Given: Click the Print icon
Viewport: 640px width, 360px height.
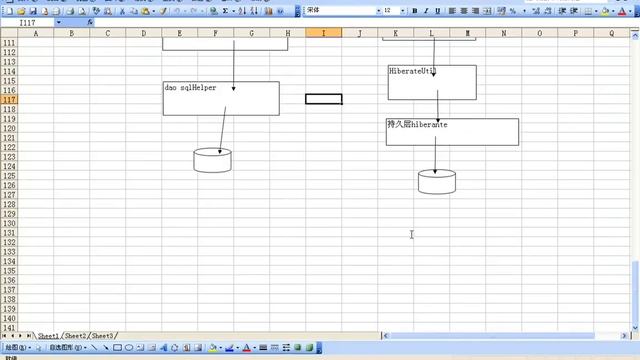Looking at the screenshot, I should pyautogui.click(x=70, y=11).
